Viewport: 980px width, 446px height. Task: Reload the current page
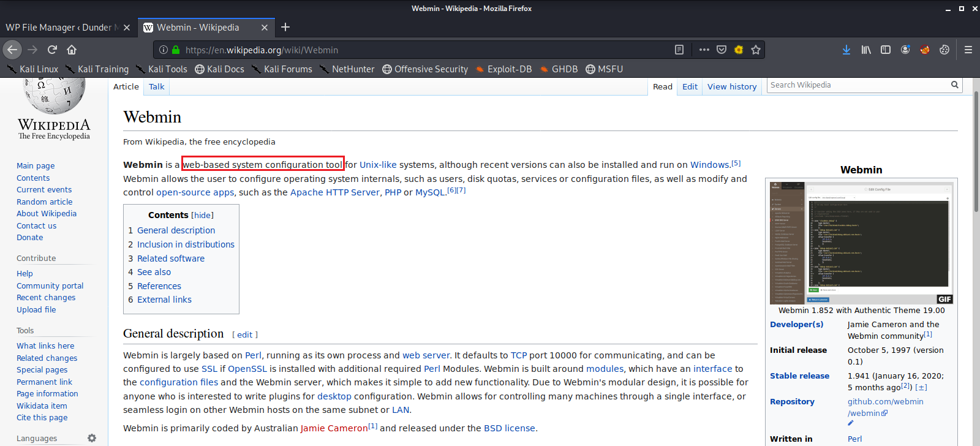click(52, 50)
